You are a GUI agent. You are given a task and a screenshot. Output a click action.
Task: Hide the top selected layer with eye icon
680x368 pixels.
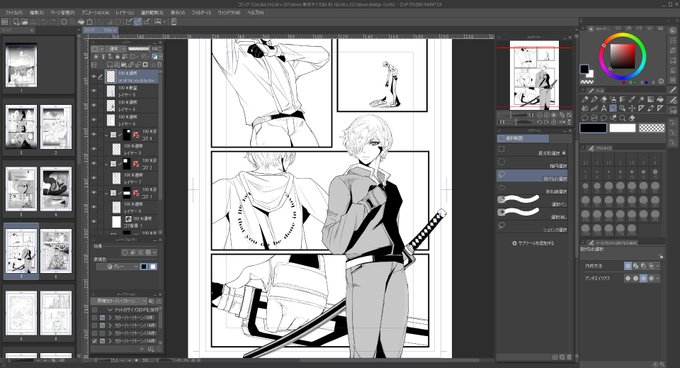pos(94,77)
